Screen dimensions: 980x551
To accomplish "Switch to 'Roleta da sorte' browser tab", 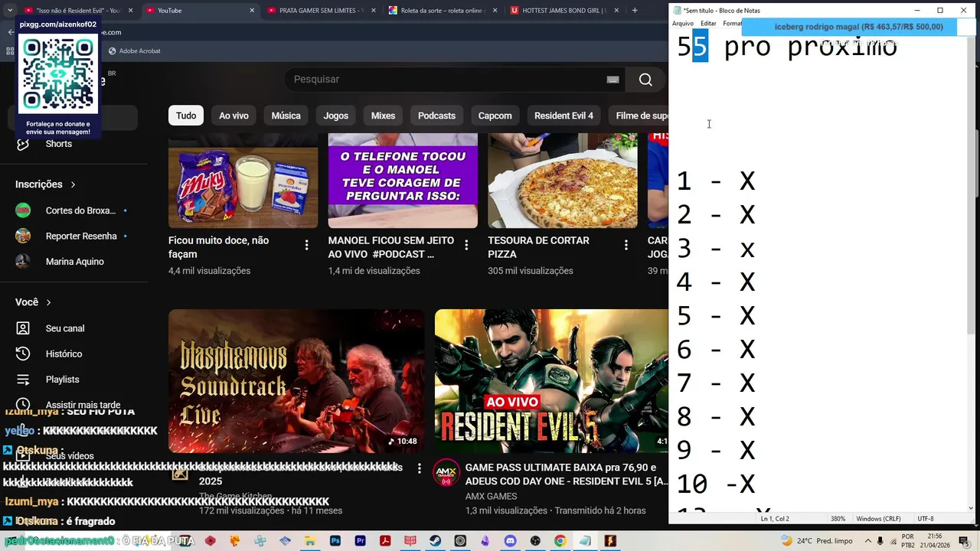I will click(443, 11).
